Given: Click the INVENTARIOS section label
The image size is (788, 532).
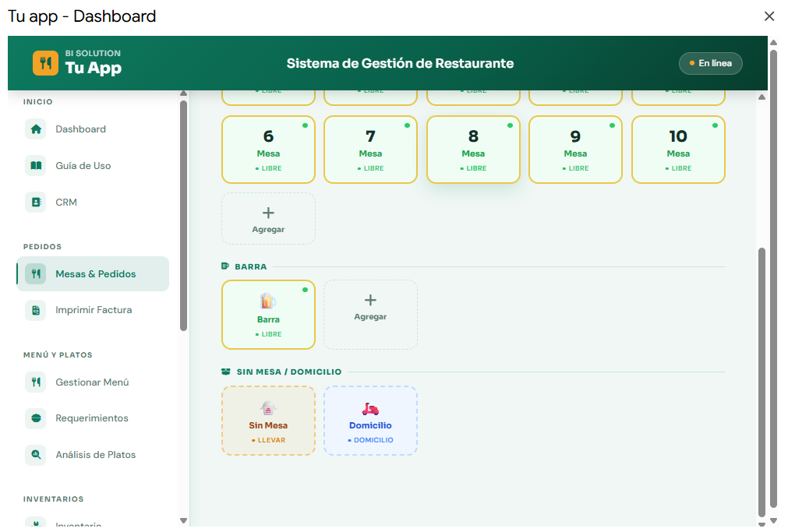Looking at the screenshot, I should (x=53, y=499).
